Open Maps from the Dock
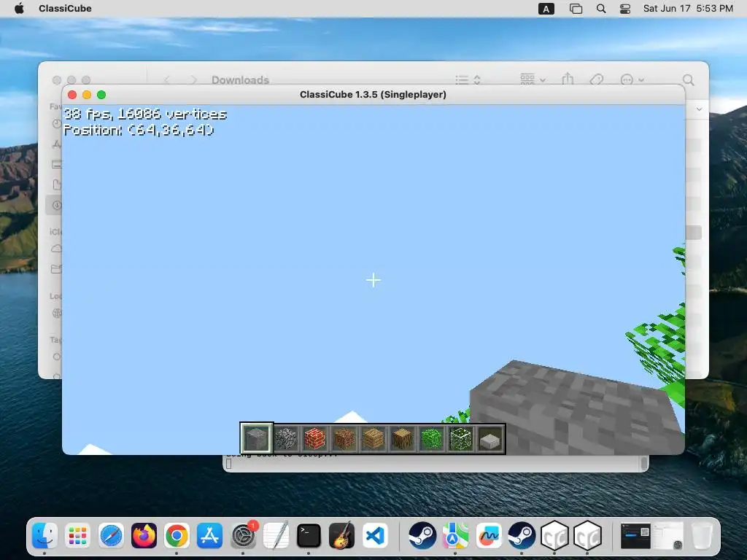Image resolution: width=747 pixels, height=560 pixels. click(x=455, y=535)
